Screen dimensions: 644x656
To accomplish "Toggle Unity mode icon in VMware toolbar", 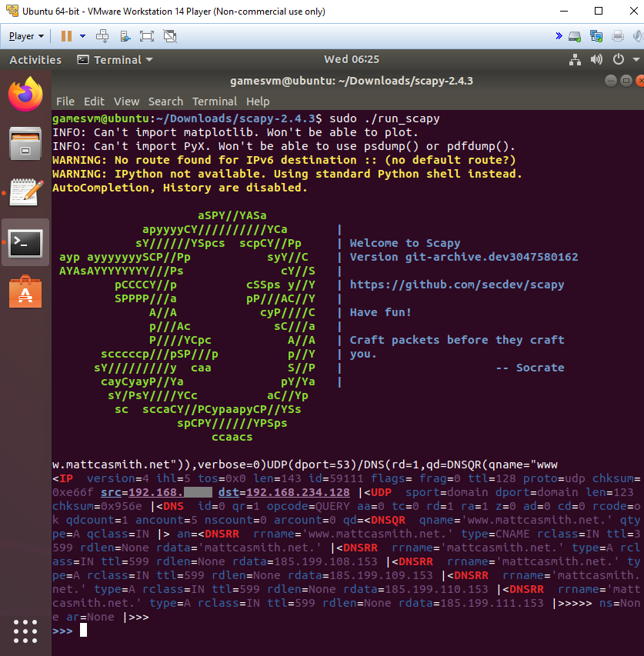I will (x=170, y=36).
